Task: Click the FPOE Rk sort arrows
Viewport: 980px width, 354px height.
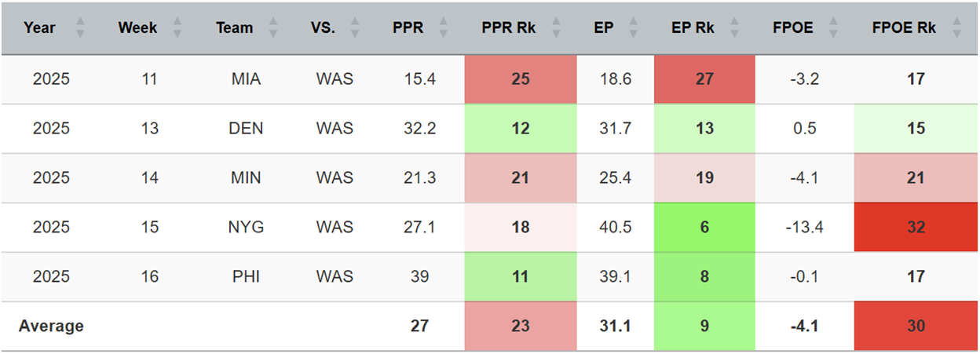Action: [x=956, y=28]
